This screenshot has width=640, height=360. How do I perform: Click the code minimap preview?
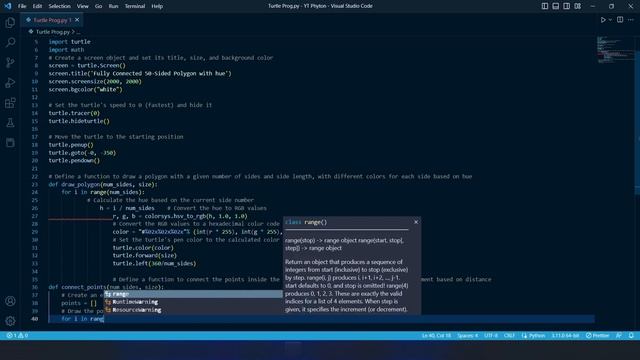615,50
